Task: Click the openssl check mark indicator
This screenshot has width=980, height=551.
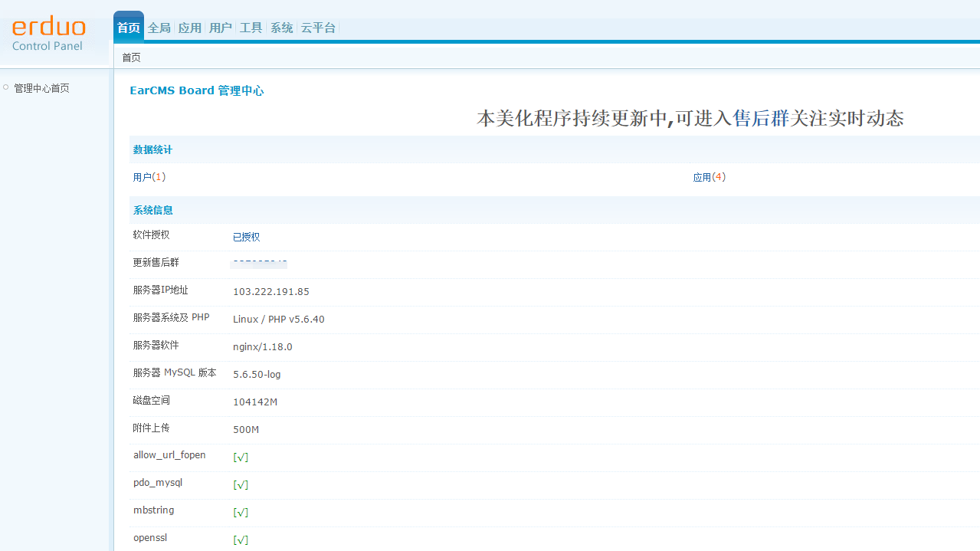Action: 241,540
